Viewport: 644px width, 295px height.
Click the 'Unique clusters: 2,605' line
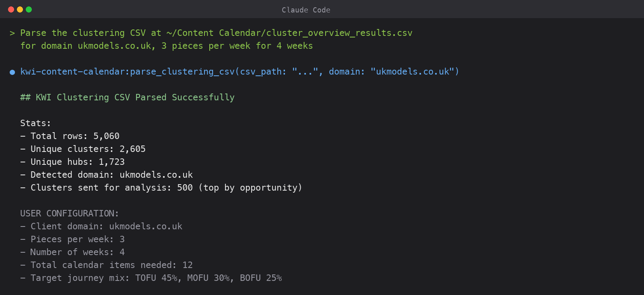83,149
